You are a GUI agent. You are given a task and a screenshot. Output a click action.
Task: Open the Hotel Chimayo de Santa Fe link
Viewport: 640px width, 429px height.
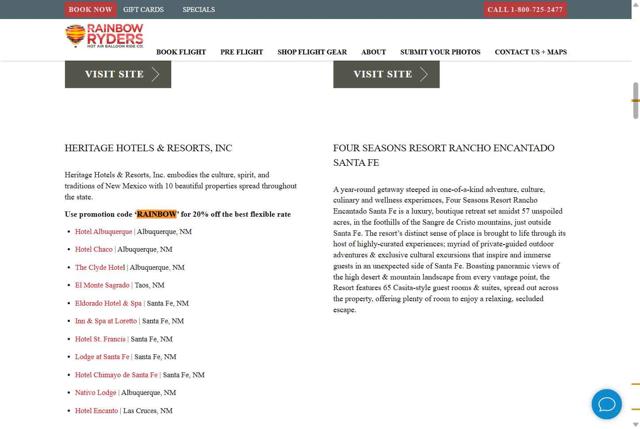pos(116,375)
